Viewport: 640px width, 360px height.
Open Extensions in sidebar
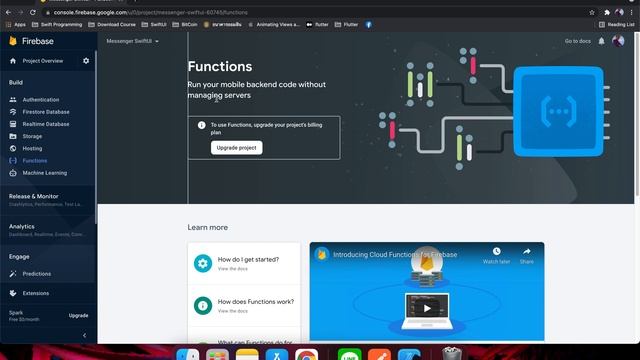click(x=36, y=293)
